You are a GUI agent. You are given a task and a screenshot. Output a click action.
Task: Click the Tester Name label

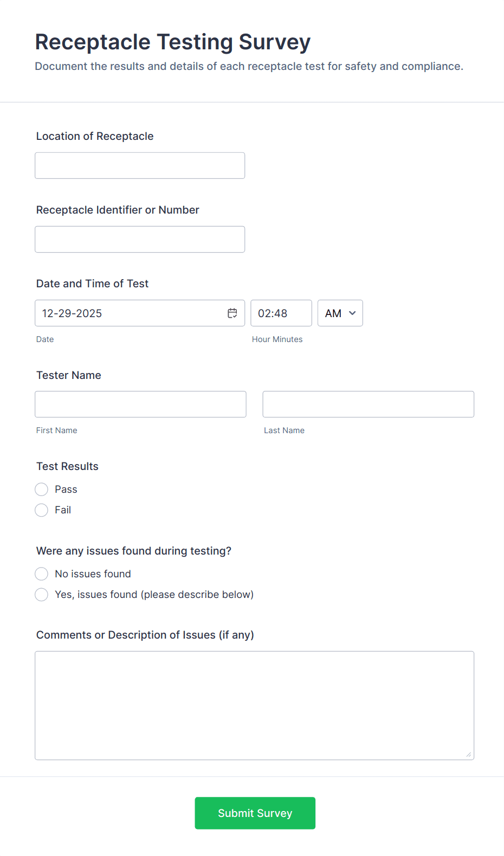69,375
